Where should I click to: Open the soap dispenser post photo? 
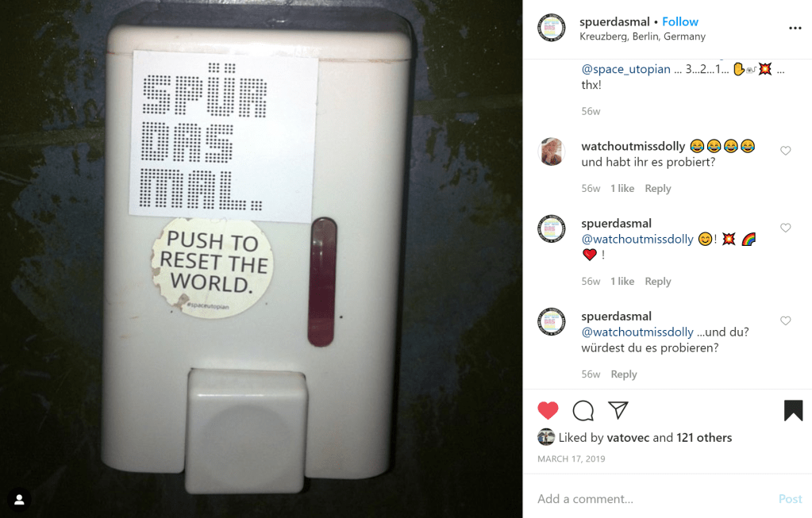(261, 259)
